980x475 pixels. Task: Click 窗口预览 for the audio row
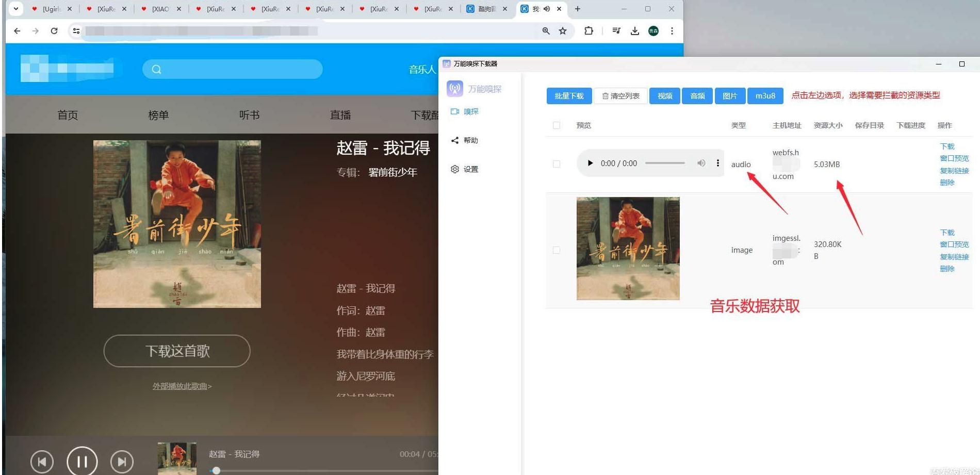click(x=954, y=158)
